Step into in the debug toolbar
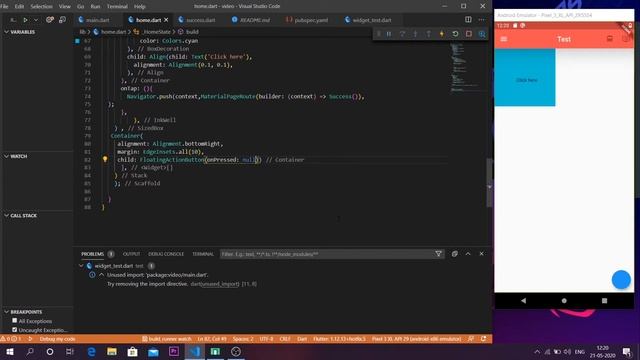This screenshot has width=640, height=360. (x=415, y=34)
